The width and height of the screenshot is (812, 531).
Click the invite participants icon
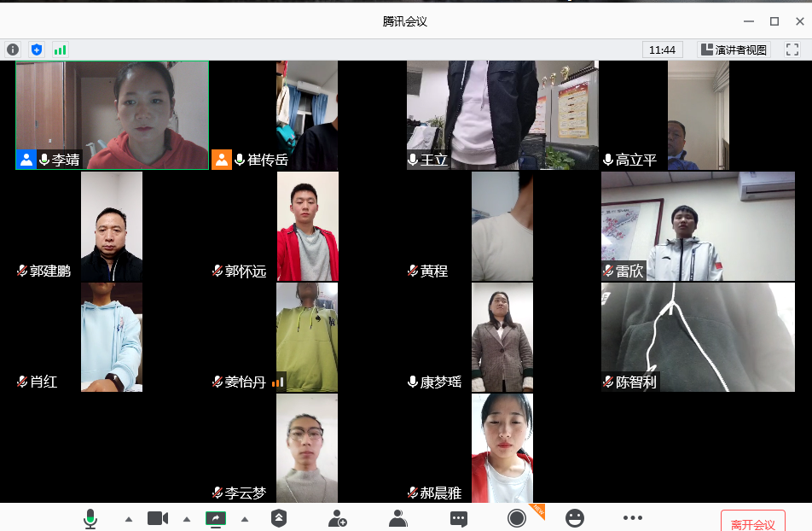pos(338,518)
